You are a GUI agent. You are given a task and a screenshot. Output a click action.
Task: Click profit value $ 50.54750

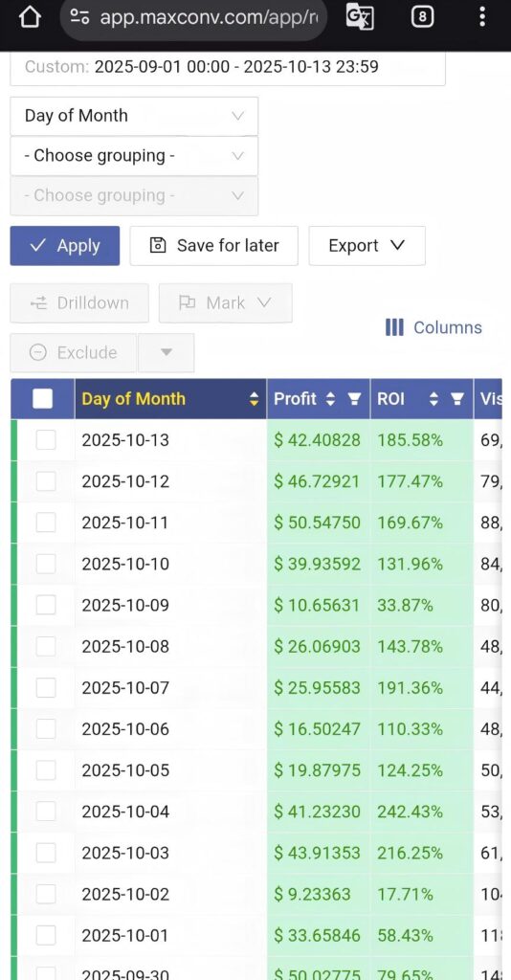point(318,523)
